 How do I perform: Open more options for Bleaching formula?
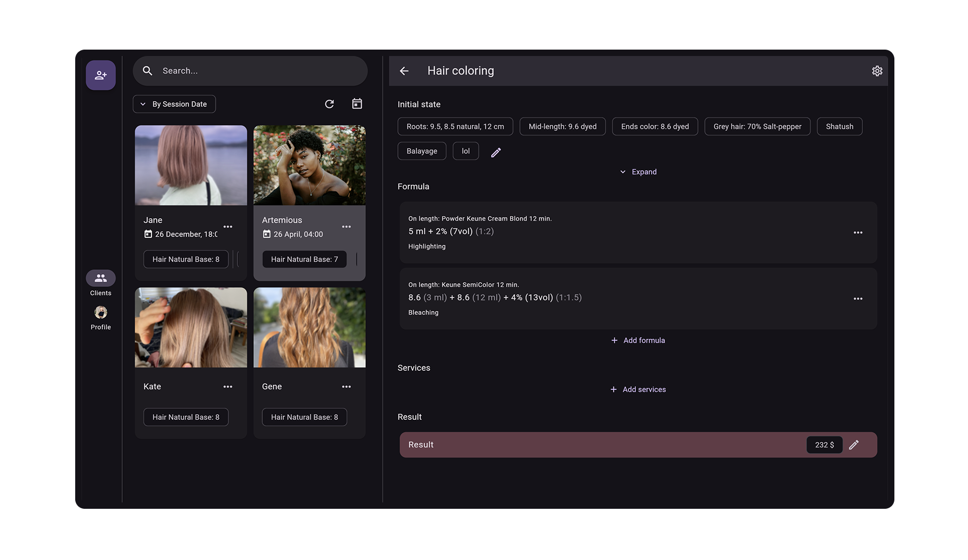pyautogui.click(x=858, y=299)
